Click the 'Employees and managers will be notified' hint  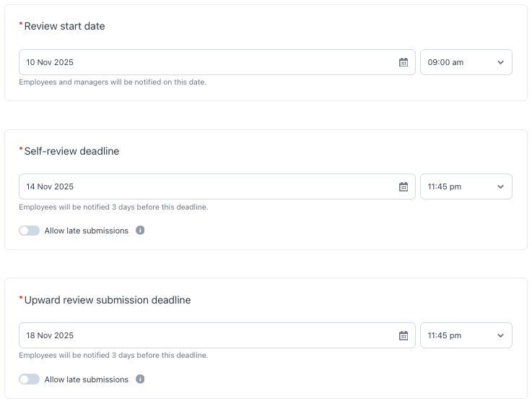[x=113, y=82]
